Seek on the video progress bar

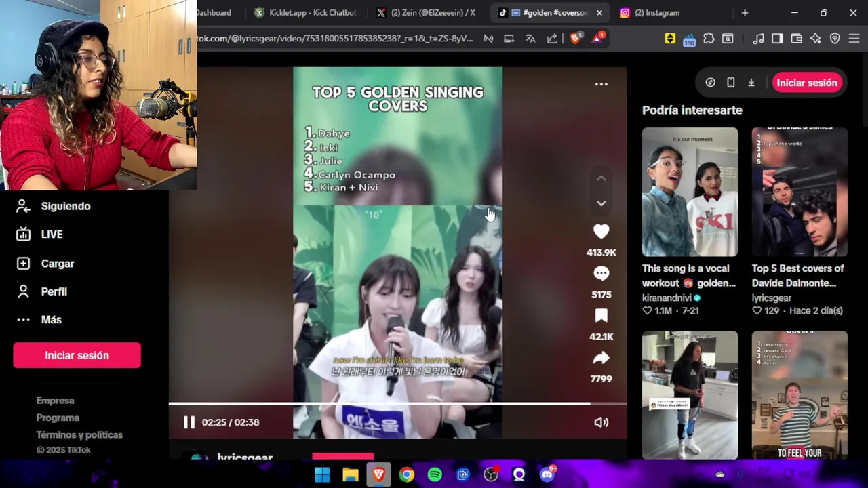tap(397, 404)
